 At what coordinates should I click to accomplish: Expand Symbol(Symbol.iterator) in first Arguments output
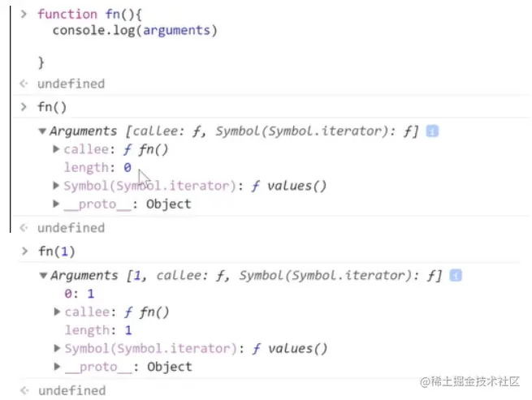pos(56,186)
